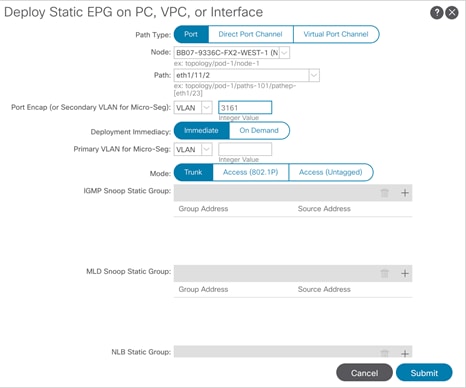Choose Access (Untagged) mode
The width and height of the screenshot is (466, 388).
[330, 172]
